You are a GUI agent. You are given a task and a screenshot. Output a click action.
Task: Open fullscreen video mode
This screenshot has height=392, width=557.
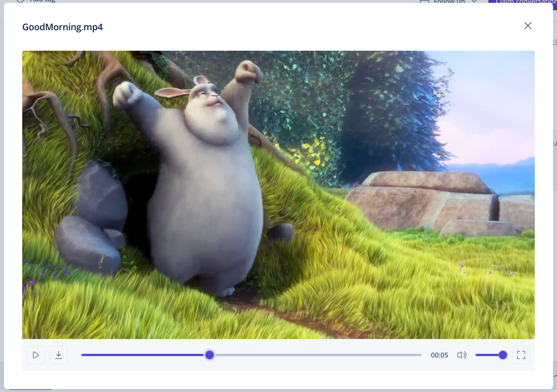coord(521,355)
